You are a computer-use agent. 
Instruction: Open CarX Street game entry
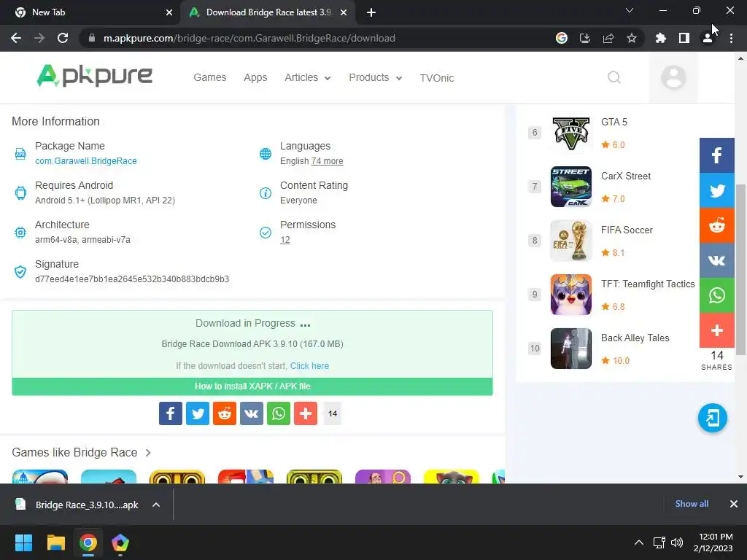click(625, 176)
